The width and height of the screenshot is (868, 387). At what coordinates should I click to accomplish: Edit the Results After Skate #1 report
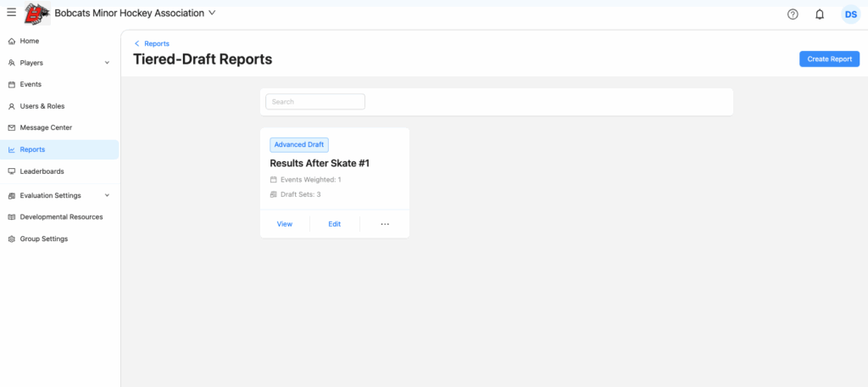click(335, 224)
